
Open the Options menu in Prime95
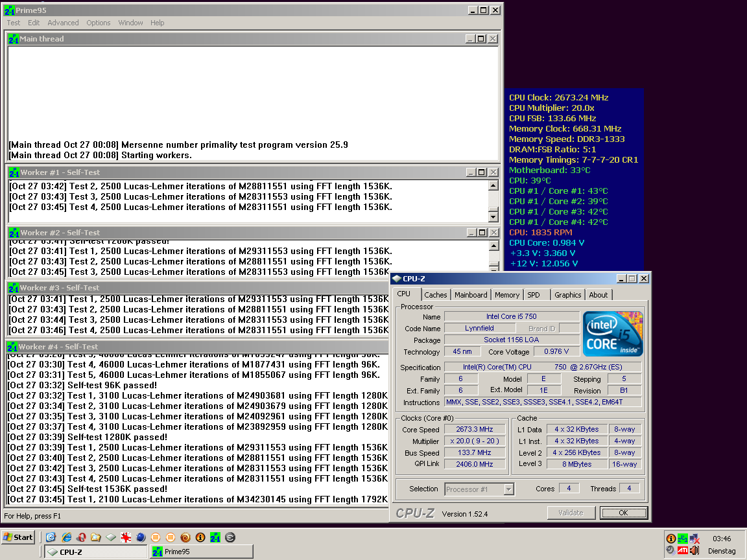tap(99, 23)
